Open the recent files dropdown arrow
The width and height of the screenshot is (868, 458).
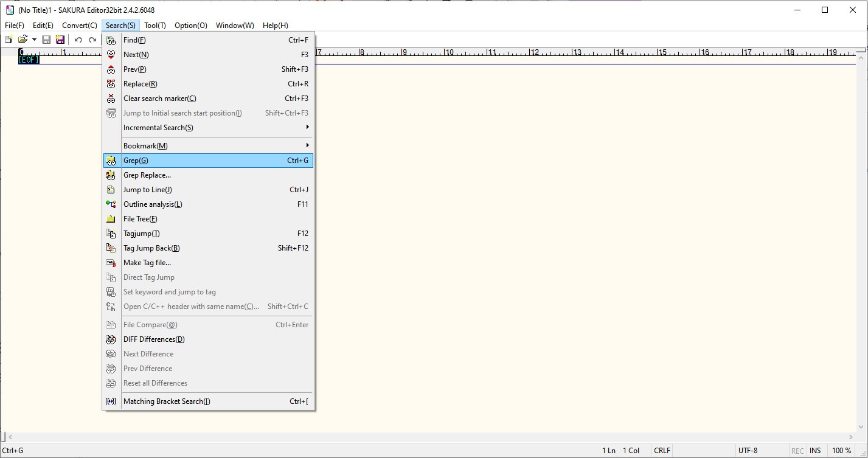coord(34,40)
